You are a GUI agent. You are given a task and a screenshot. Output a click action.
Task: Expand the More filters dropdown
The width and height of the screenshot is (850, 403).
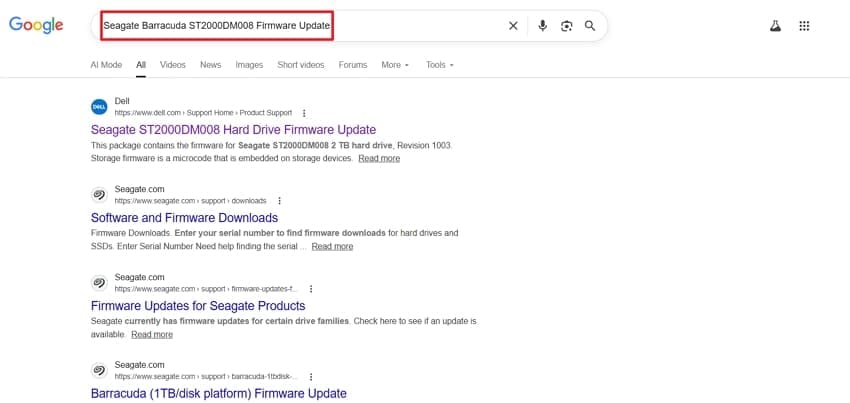(x=395, y=65)
